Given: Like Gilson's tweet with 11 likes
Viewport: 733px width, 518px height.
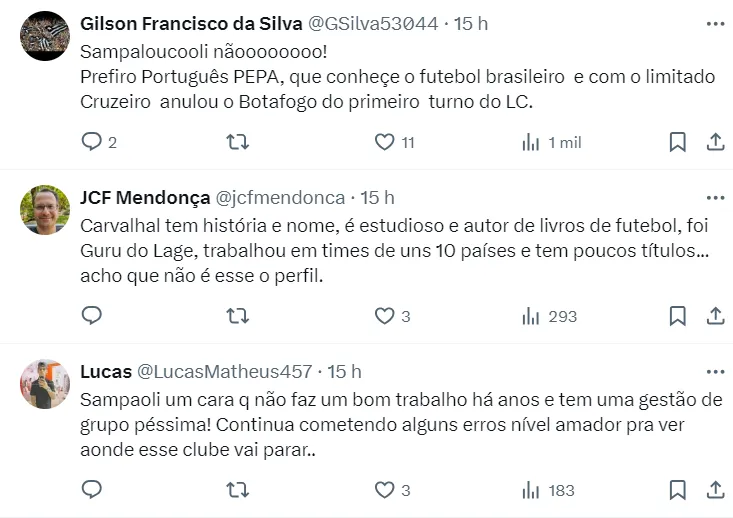Looking at the screenshot, I should [x=385, y=142].
